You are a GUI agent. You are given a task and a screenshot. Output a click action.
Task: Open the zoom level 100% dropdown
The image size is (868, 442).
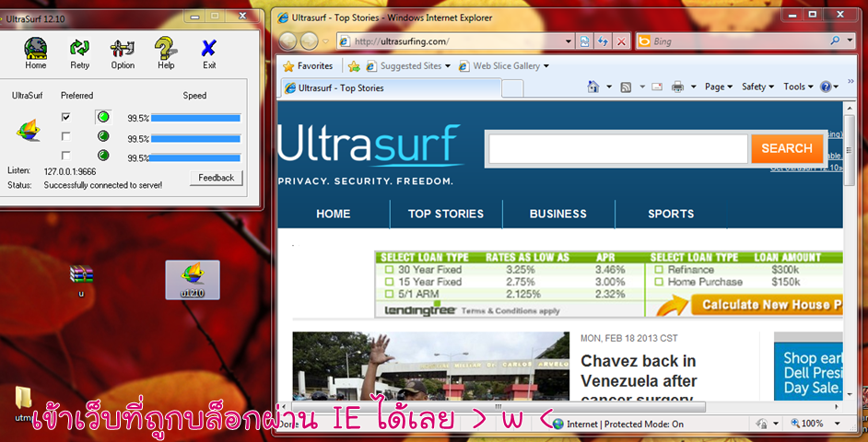click(x=837, y=424)
